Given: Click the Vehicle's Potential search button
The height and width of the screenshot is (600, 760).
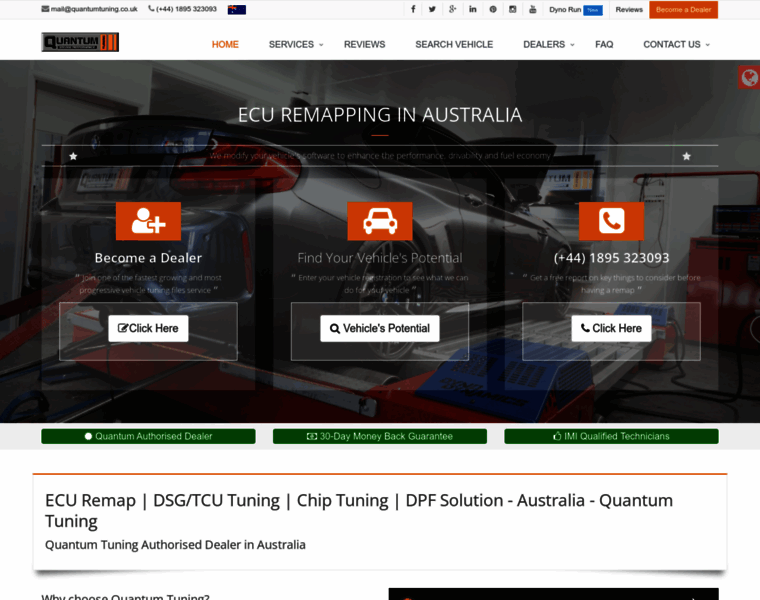Looking at the screenshot, I should 380,329.
